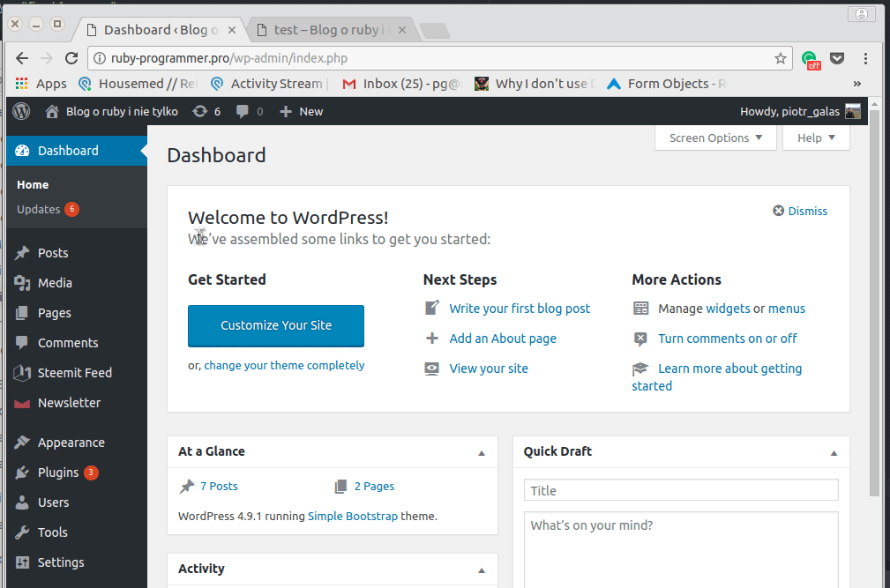Open the comments bubble in admin bar
Viewport: 890px width, 588px height.
(243, 111)
